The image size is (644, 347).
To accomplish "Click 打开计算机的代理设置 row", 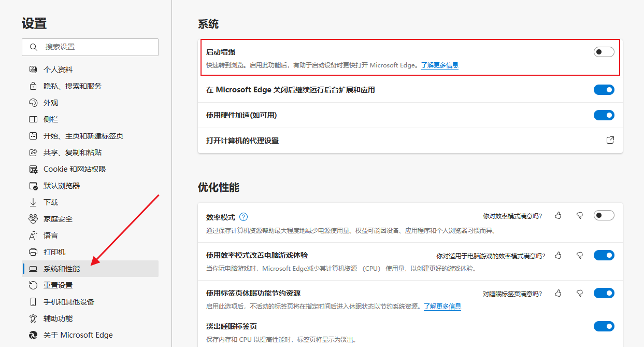I will 410,141.
